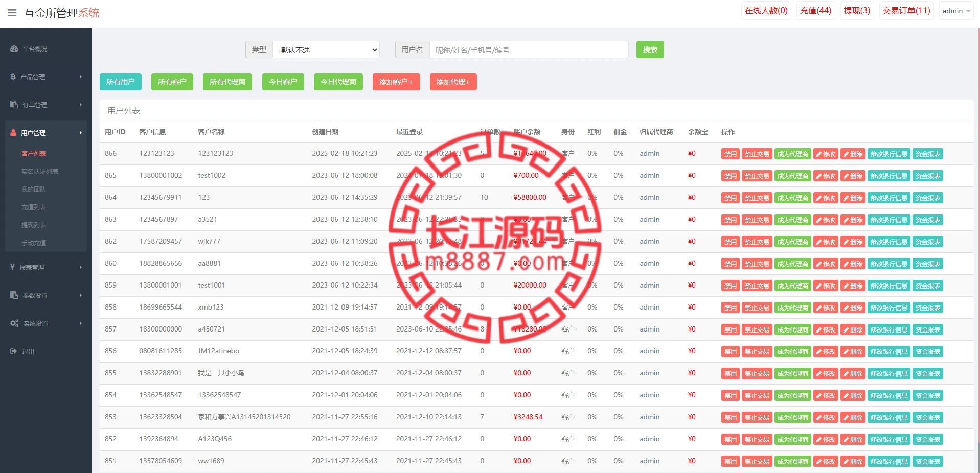Open 在线人数(0) at the top
Image resolution: width=980 pixels, height=473 pixels.
tap(766, 11)
